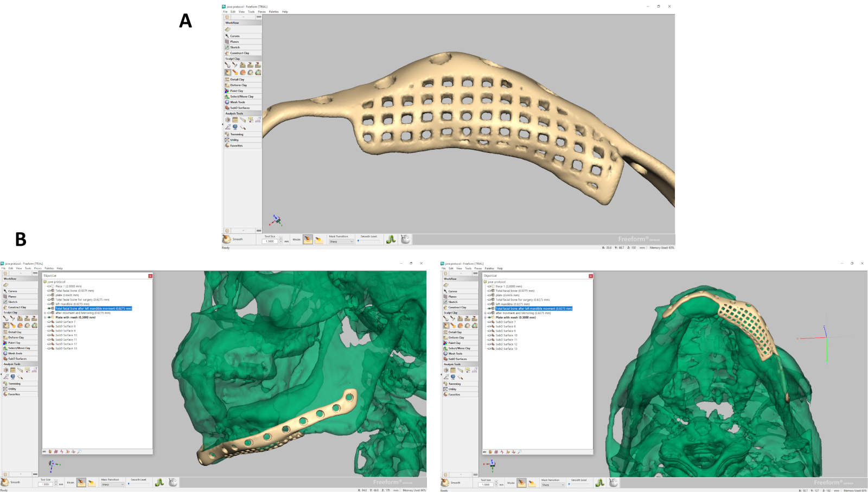Open the Pieces menu in bottom-right window
Viewport: 868px width, 492px height.
click(x=477, y=268)
